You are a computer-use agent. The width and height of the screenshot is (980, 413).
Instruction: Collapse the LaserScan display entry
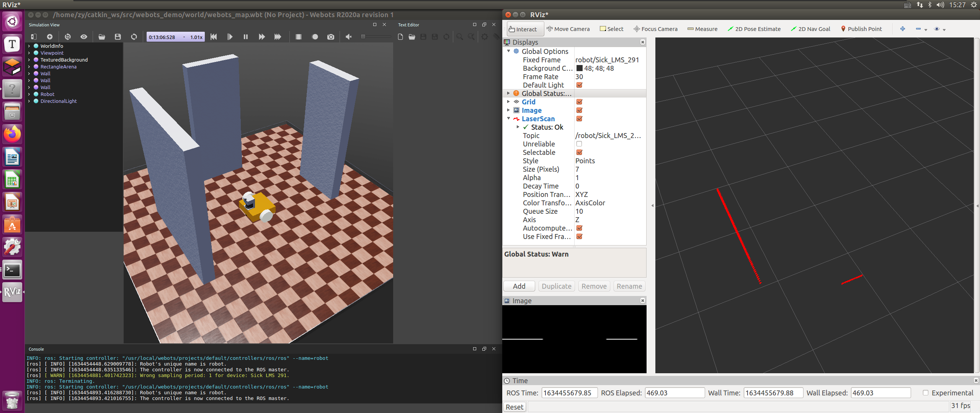click(508, 119)
